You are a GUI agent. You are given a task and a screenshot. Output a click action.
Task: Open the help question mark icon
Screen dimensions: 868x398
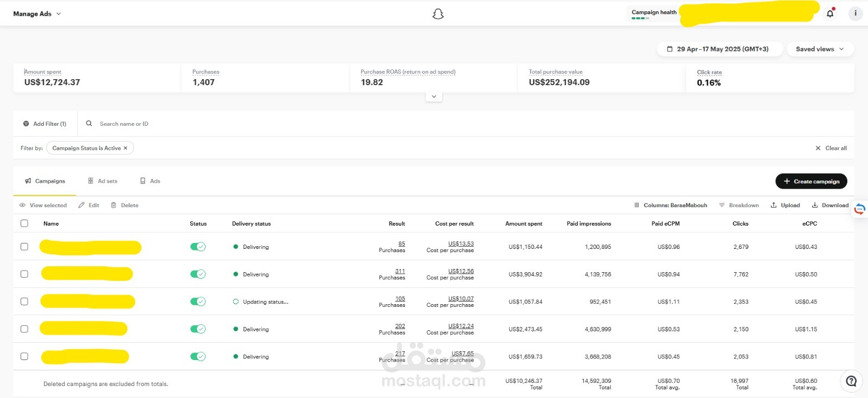(851, 381)
